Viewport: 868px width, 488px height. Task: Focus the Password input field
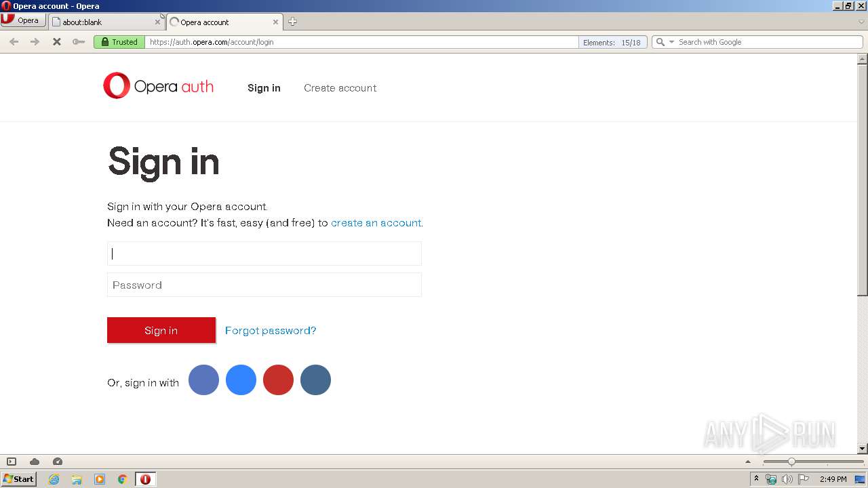pyautogui.click(x=264, y=285)
